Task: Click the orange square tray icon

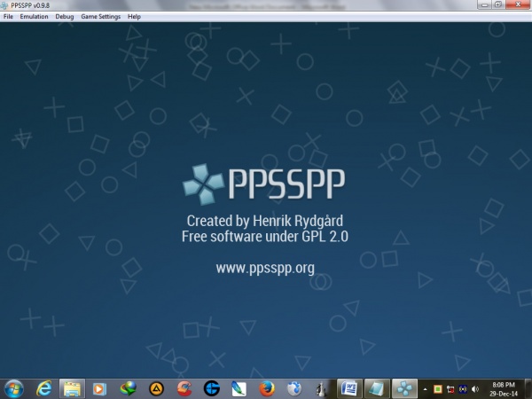Action: click(x=438, y=389)
